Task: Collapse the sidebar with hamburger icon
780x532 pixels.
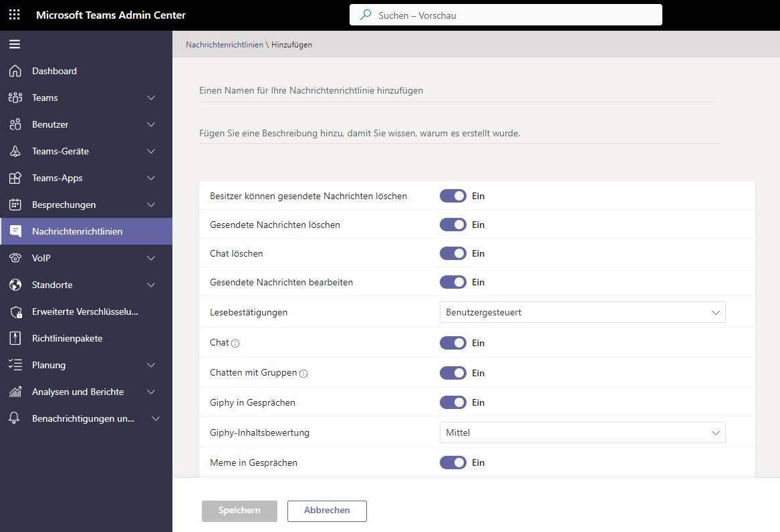Action: (15, 44)
